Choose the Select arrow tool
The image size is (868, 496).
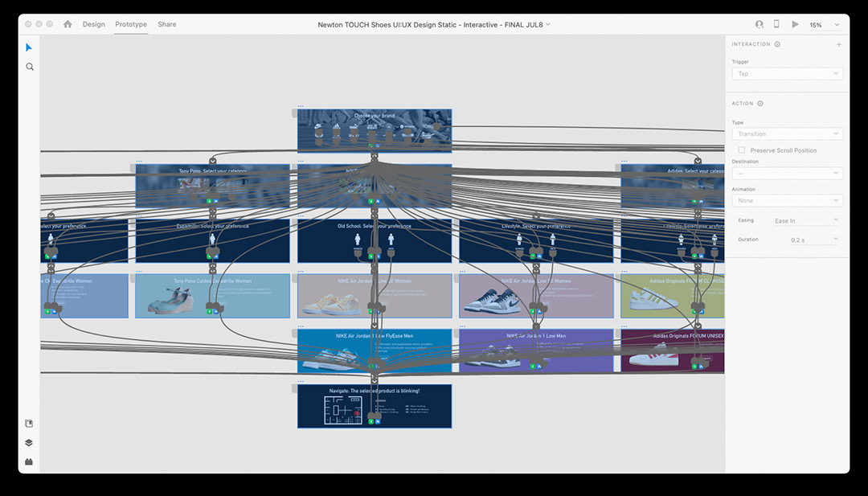29,47
